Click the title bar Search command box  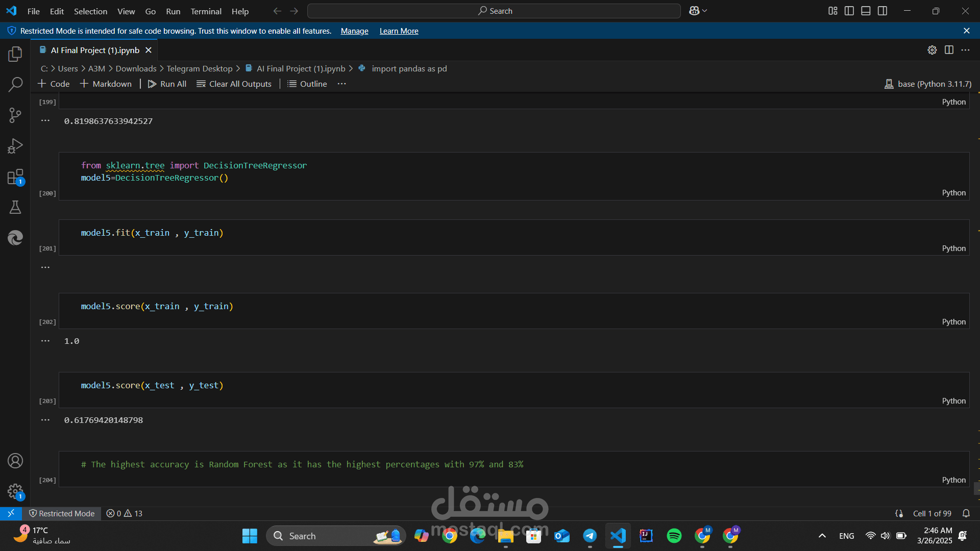point(494,11)
